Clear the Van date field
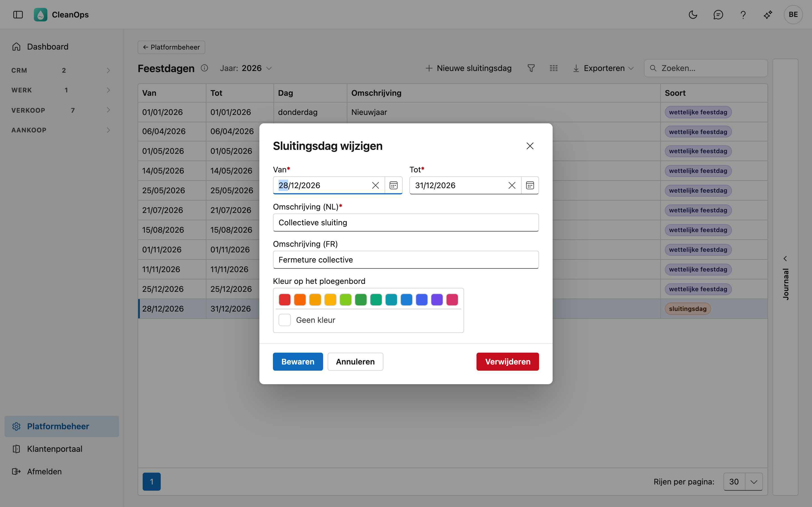 (376, 185)
